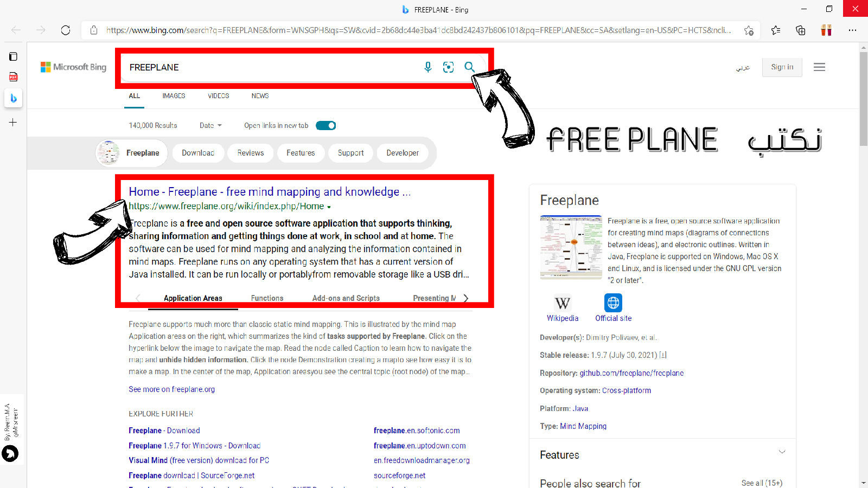Click in the Bing search box
The height and width of the screenshot is (488, 868).
tap(271, 67)
